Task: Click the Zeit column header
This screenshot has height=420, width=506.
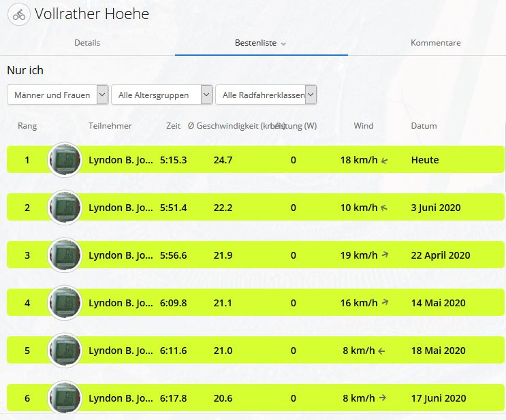Action: click(174, 126)
